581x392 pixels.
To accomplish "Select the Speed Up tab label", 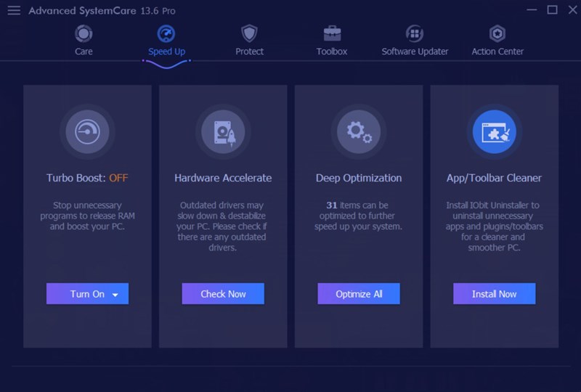I will pos(167,52).
